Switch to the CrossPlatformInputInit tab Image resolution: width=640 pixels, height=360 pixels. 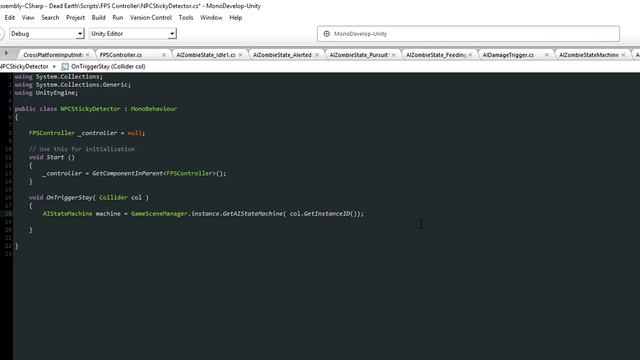53,55
